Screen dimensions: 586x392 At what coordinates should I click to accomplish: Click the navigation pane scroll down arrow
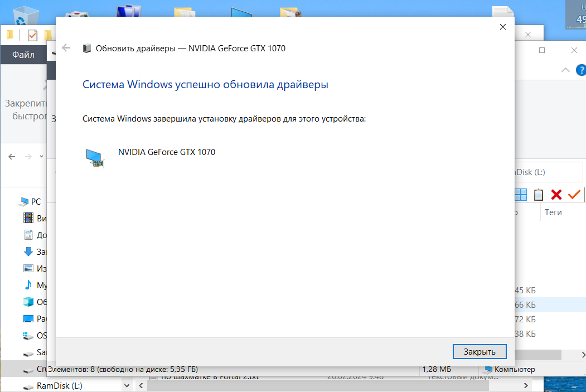pyautogui.click(x=127, y=385)
